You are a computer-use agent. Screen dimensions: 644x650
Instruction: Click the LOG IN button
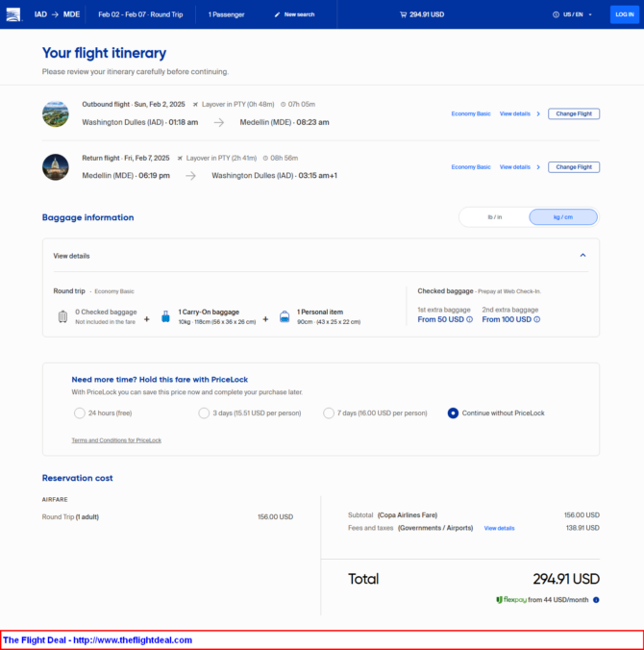click(x=624, y=14)
